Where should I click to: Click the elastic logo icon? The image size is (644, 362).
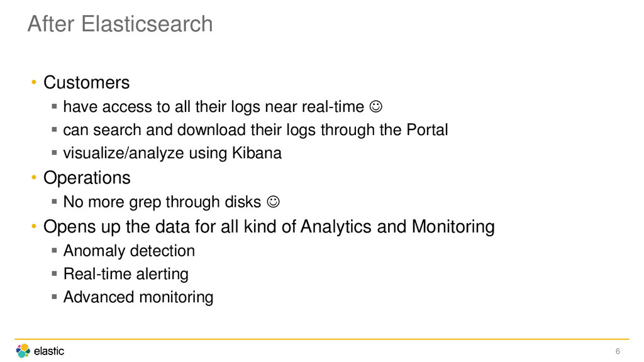tap(23, 351)
